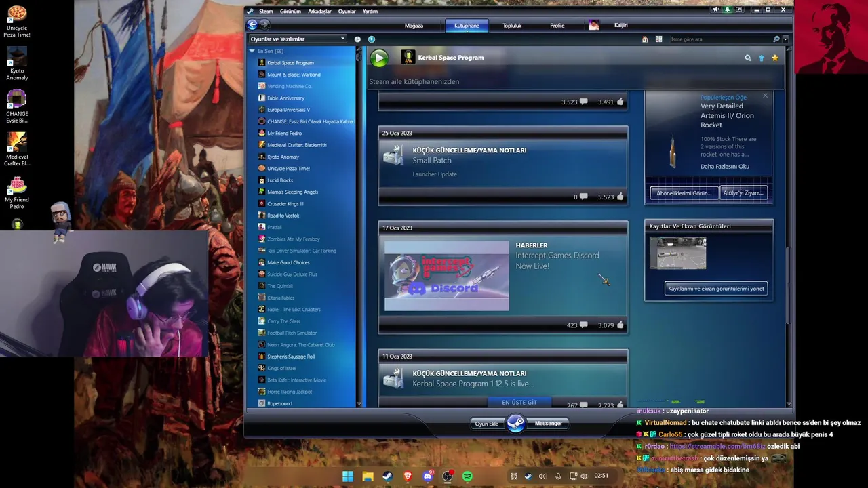Click the green Play button for Kerbal Space Program
The width and height of the screenshot is (868, 488).
(x=379, y=58)
